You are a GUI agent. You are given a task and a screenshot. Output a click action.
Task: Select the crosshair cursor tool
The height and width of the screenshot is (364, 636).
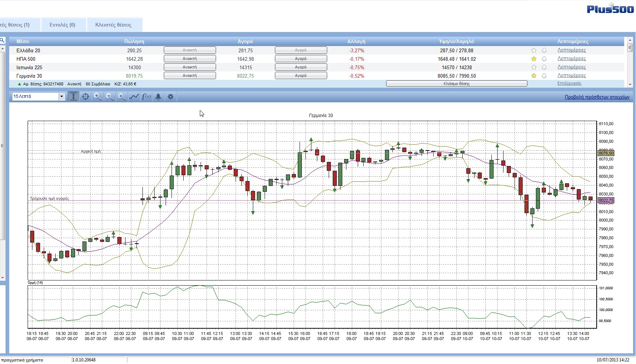(x=85, y=96)
